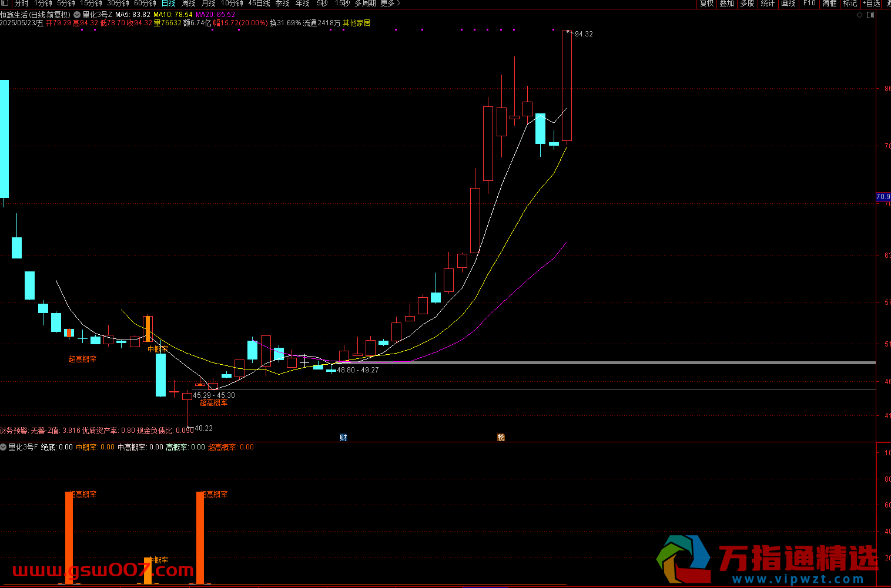Click the 统计 statistics button
This screenshot has height=588, width=891.
click(x=768, y=4)
